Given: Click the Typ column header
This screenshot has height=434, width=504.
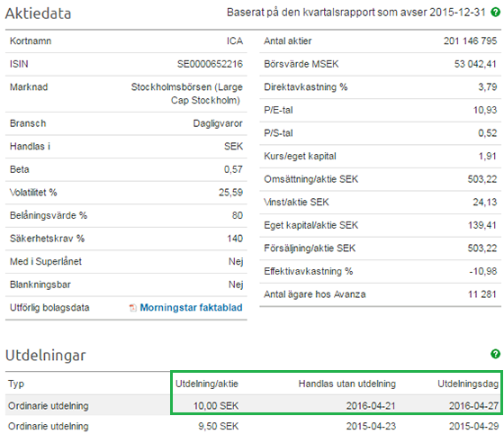Looking at the screenshot, I should tap(16, 384).
